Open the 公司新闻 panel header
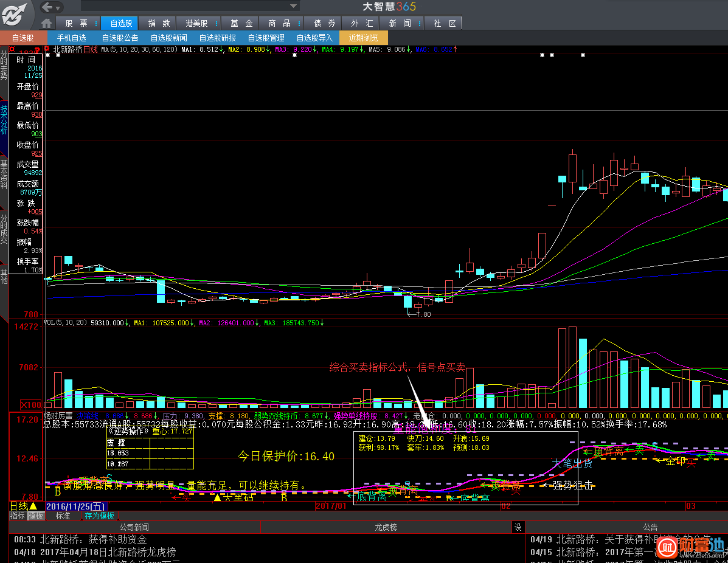 coord(134,527)
